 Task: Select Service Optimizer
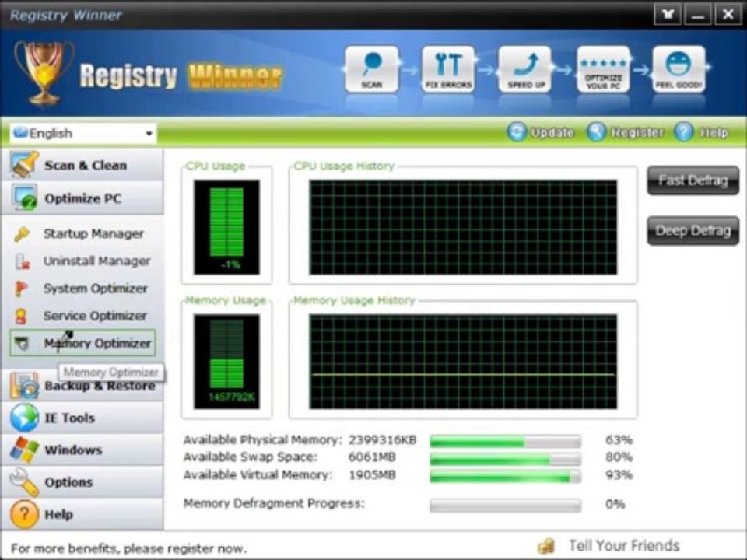[95, 316]
